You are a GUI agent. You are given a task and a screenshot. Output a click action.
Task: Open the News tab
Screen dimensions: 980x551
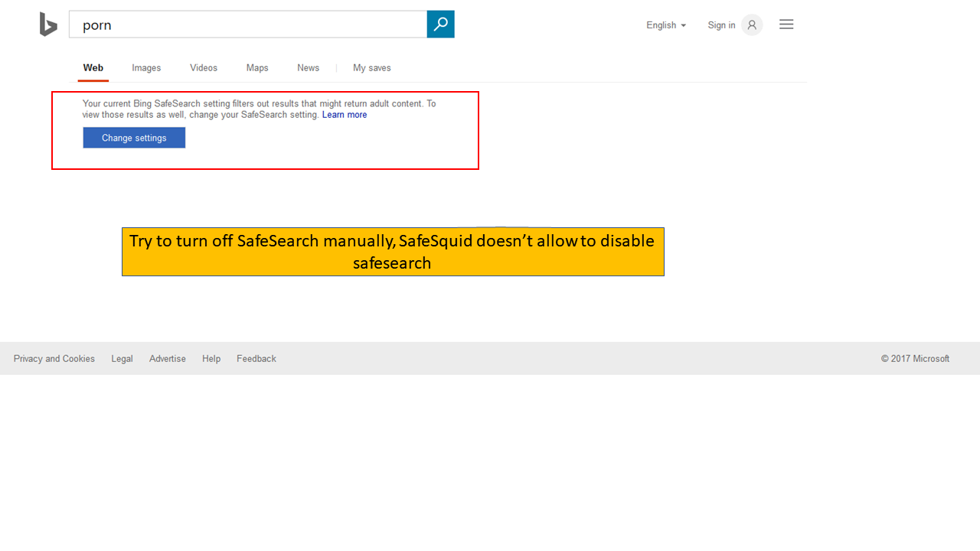pos(309,68)
